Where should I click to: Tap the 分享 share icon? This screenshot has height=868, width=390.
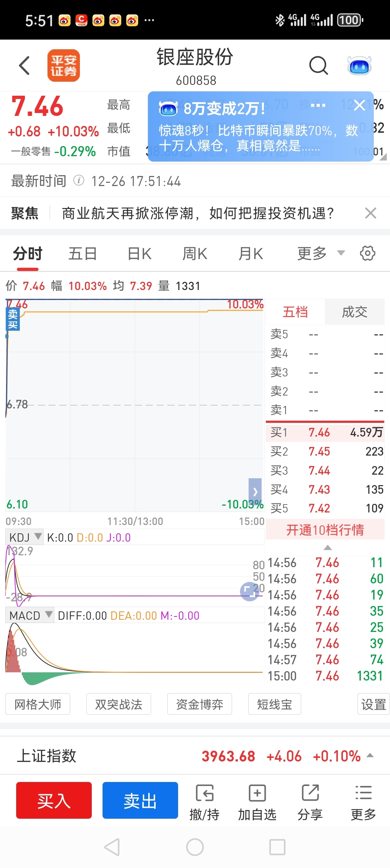[310, 803]
